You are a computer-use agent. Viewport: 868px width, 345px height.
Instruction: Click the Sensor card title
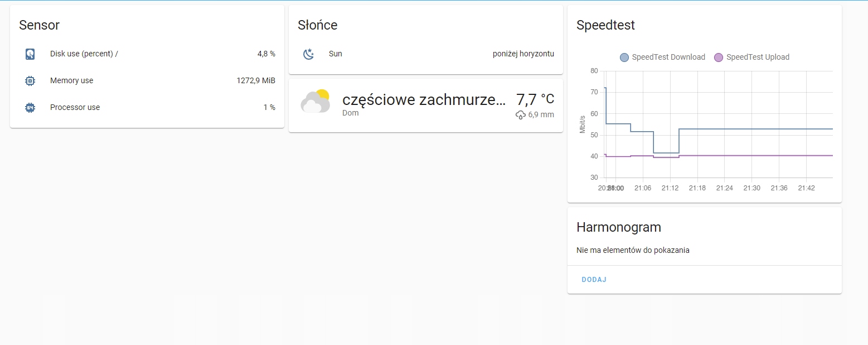[x=38, y=25]
